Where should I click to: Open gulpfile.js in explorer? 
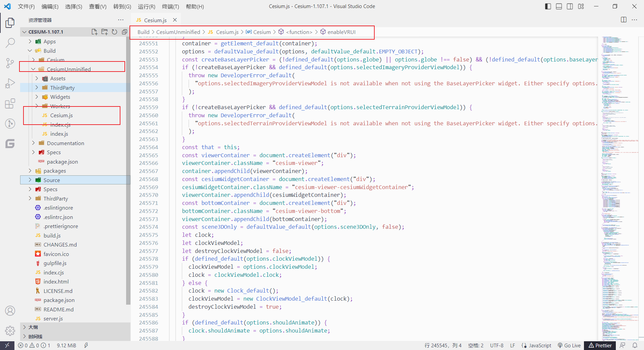(x=55, y=263)
